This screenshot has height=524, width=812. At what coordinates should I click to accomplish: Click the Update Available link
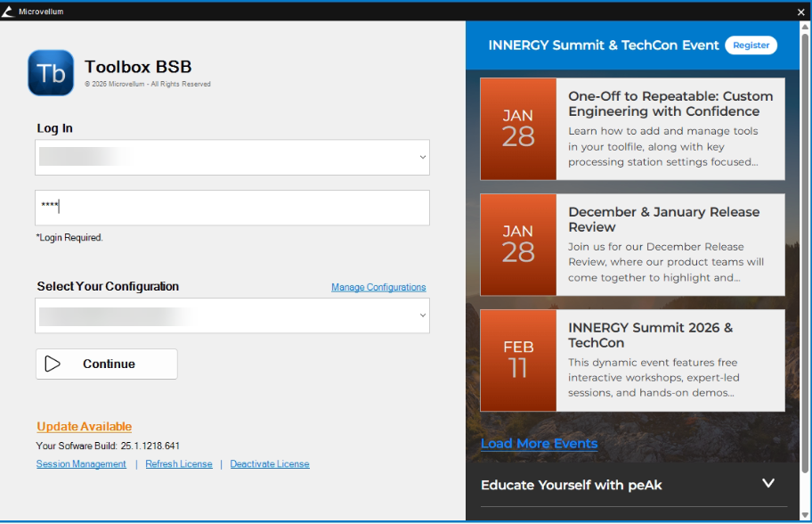(84, 427)
